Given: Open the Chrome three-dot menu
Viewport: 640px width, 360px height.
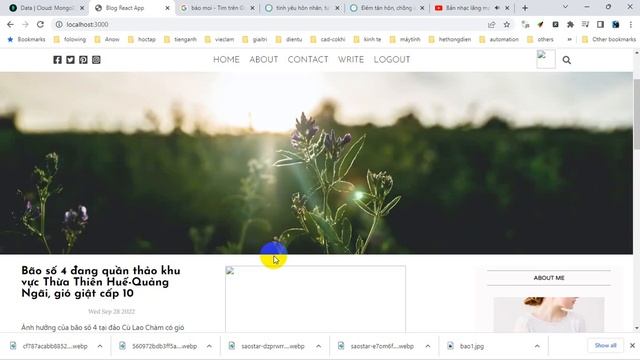Looking at the screenshot, I should [x=631, y=24].
